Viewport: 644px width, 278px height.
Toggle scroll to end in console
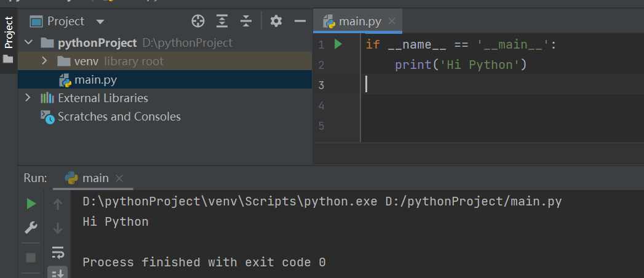[x=58, y=272]
